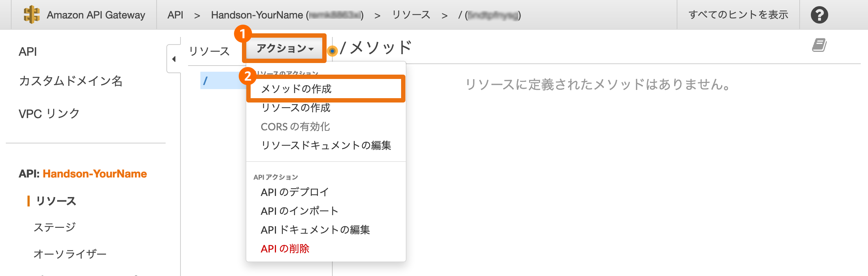Screen dimensions: 868x276
Task: Open the API breadcrumb link
Action: tap(175, 15)
